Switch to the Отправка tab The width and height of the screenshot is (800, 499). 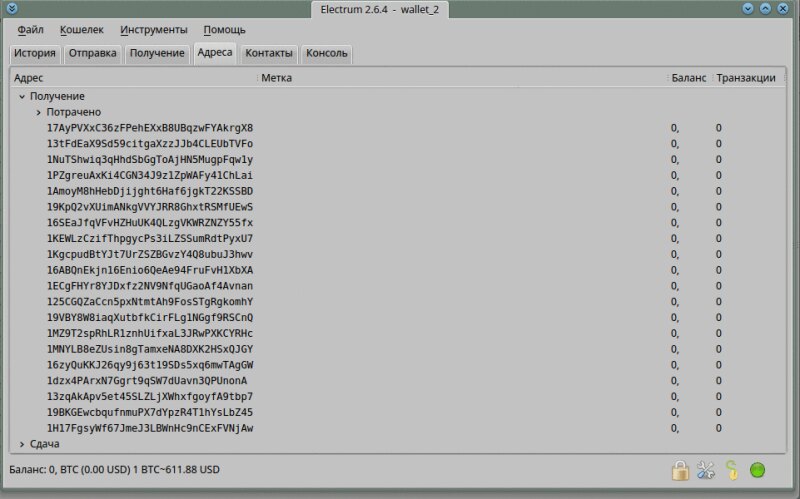point(94,53)
